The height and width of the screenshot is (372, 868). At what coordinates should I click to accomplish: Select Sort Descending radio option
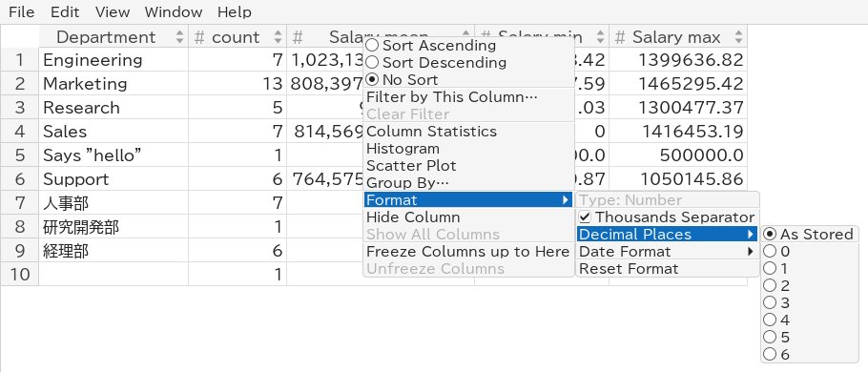[468, 63]
